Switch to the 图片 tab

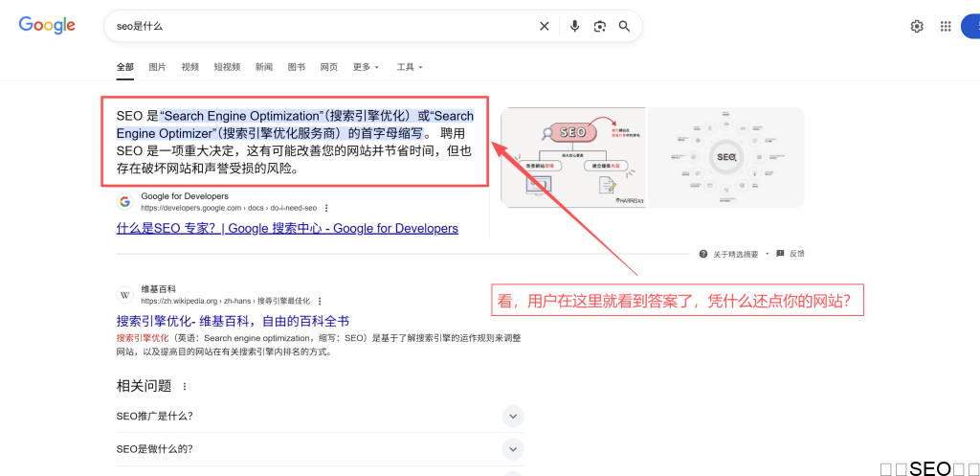pyautogui.click(x=158, y=67)
